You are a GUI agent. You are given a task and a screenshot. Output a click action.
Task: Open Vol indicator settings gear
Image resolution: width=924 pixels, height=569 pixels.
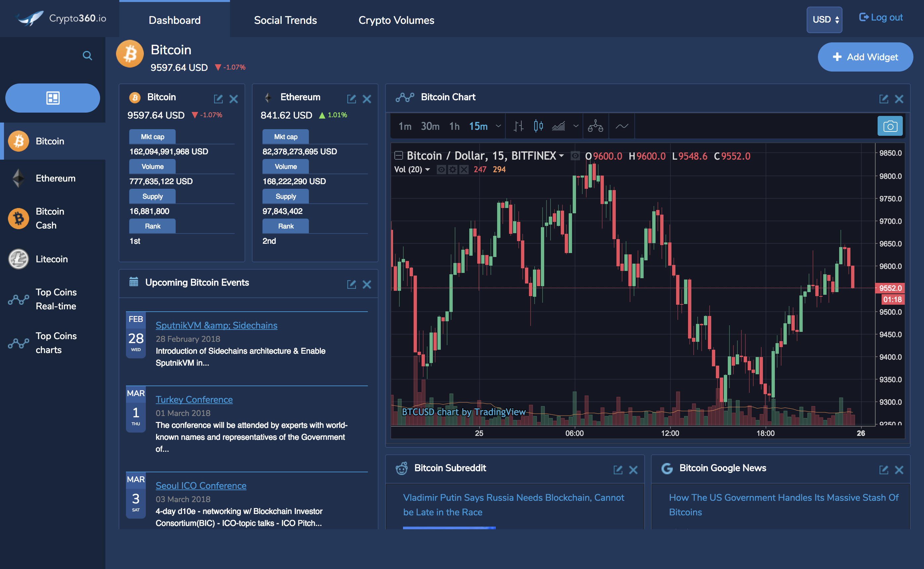tap(453, 170)
